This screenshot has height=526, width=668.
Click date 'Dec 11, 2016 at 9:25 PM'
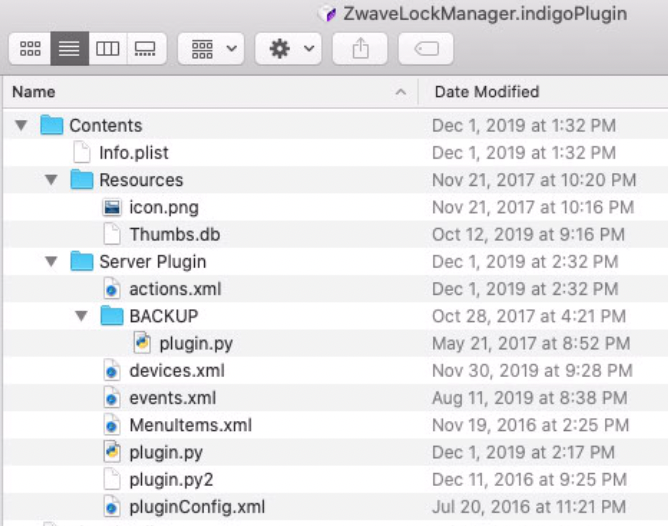point(530,480)
